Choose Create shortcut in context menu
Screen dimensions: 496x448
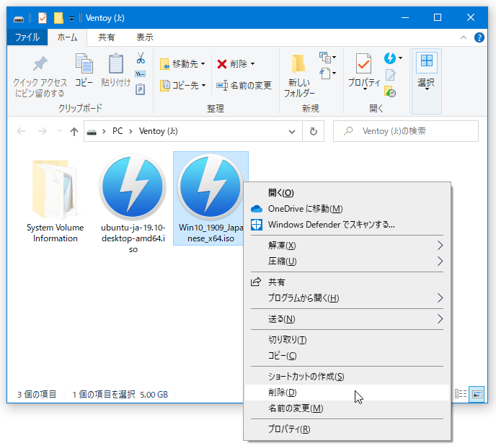pos(347,377)
